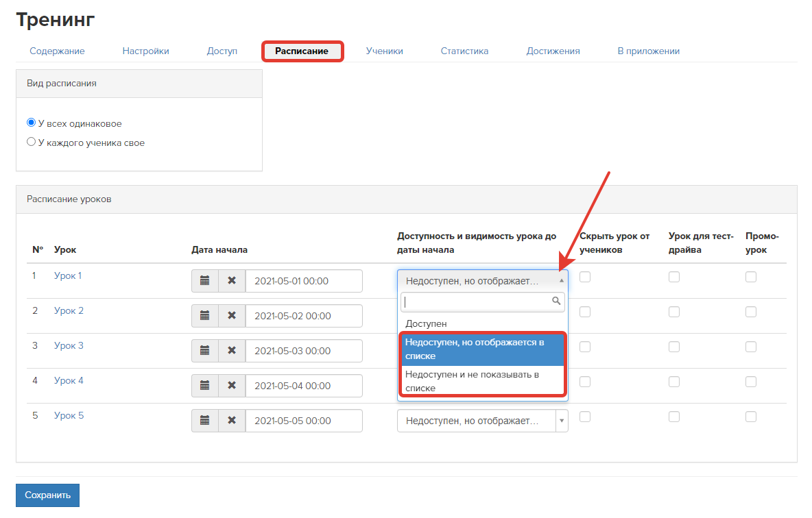Viewport: 812px width, 518px height.
Task: Open the Расписание tab
Action: (x=302, y=51)
